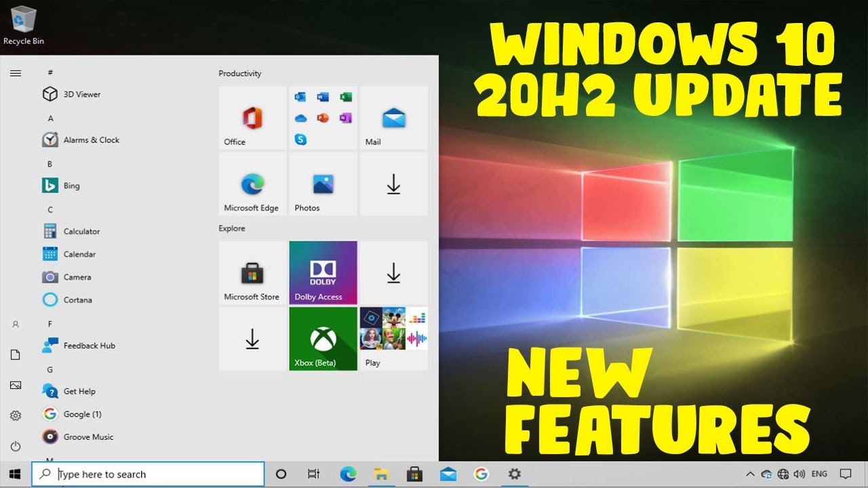Open Feedback Hub
This screenshot has height=488, width=868.
[79, 346]
